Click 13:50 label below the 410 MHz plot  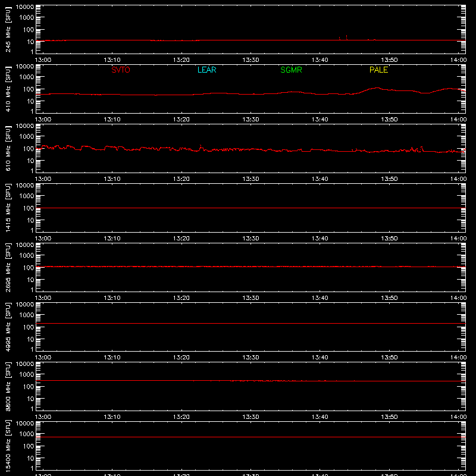click(x=389, y=120)
